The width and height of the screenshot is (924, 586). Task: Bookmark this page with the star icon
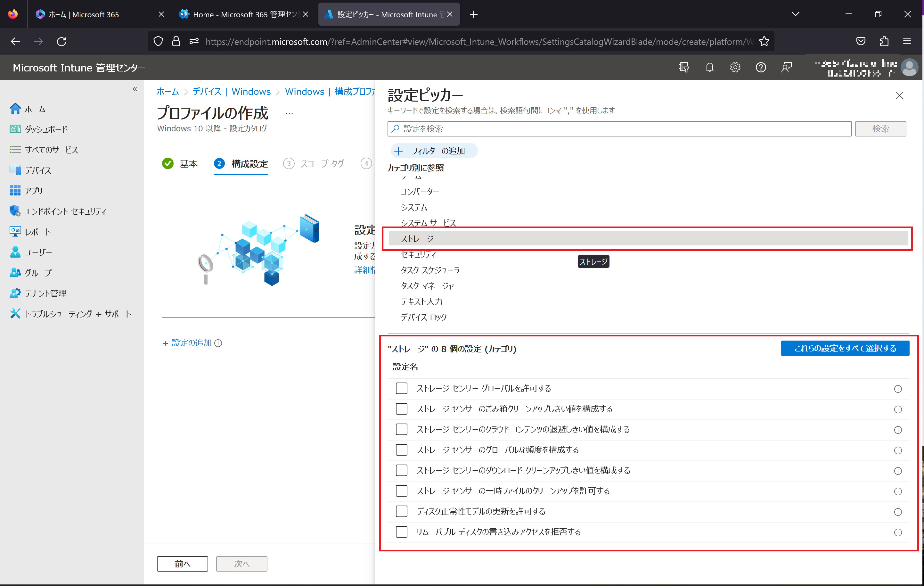[x=764, y=41]
